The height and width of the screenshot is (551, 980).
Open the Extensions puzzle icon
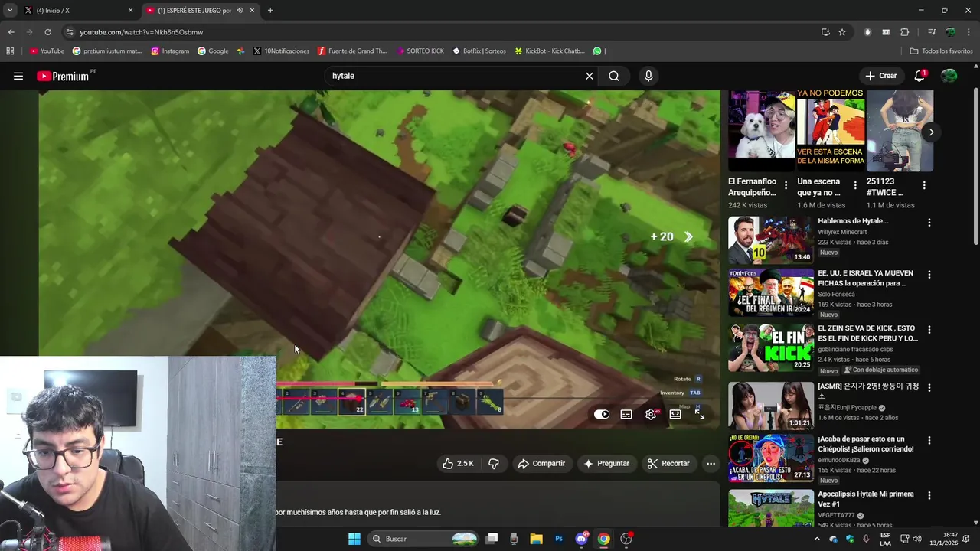[904, 32]
